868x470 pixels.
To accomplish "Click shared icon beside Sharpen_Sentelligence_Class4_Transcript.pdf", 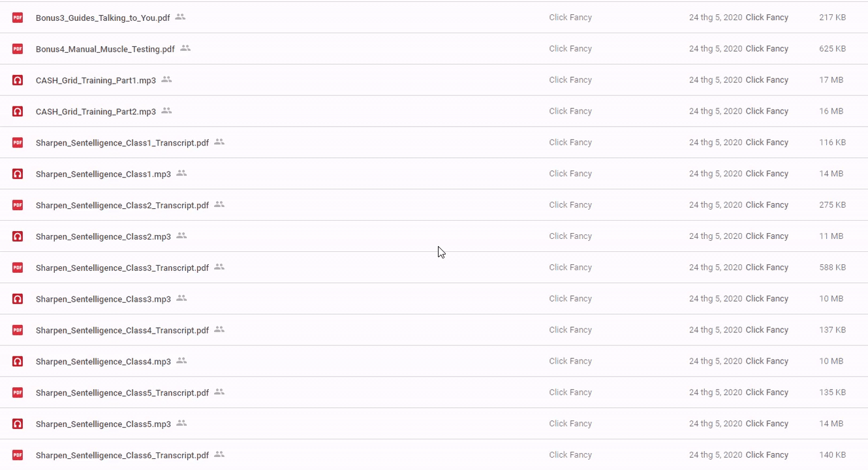I will 219,330.
